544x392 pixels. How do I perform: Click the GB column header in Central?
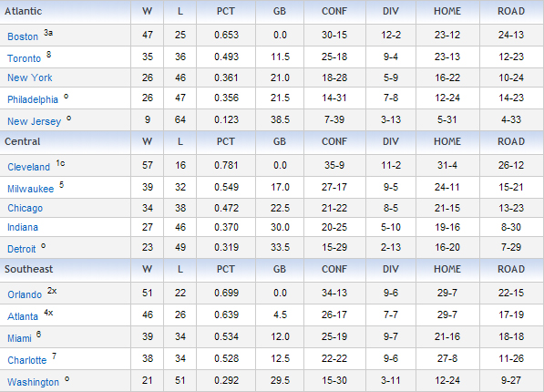280,141
